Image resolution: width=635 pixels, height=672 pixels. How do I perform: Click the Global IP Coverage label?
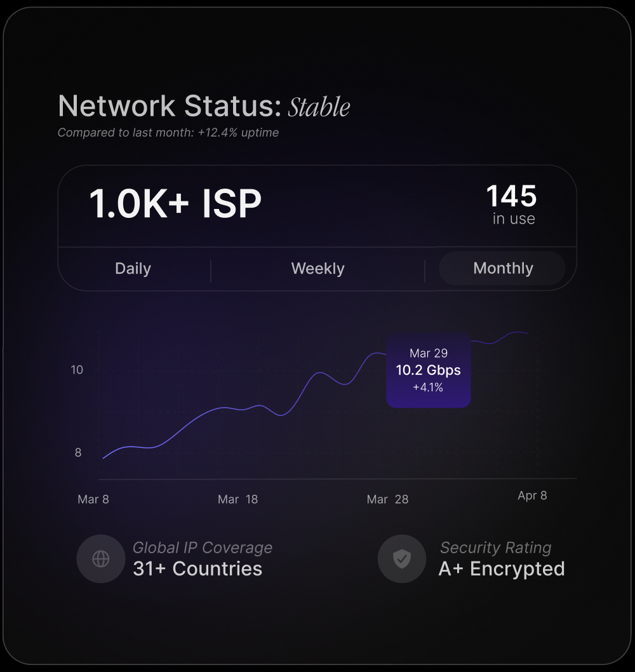[203, 548]
